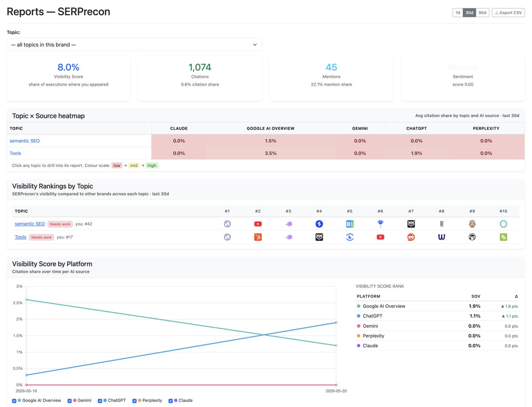Click the Needs work badge for Tools
The image size is (532, 407).
coord(42,237)
